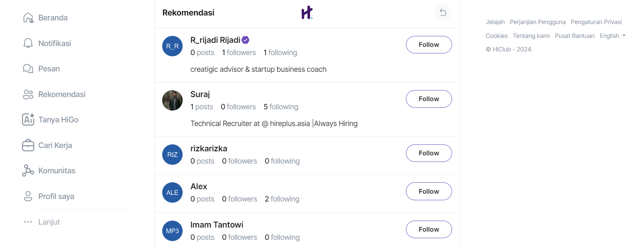
Task: Open Suraj's profile photo thumbnail
Action: tap(172, 100)
